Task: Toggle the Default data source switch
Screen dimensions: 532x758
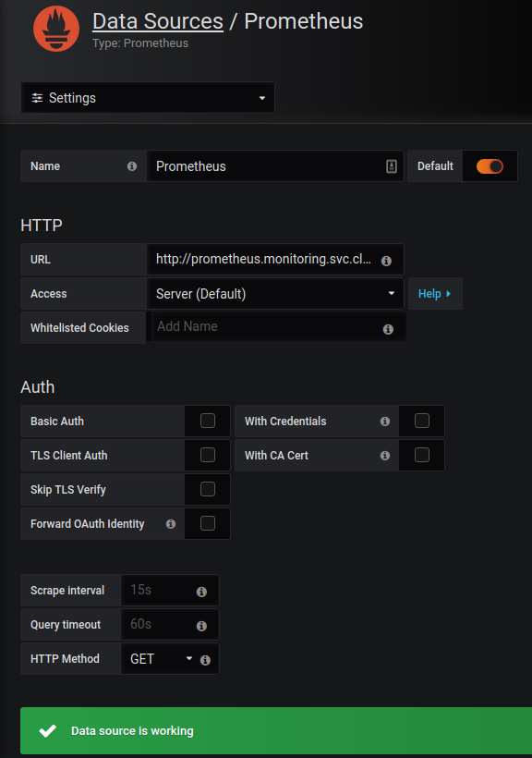Action: click(x=490, y=166)
